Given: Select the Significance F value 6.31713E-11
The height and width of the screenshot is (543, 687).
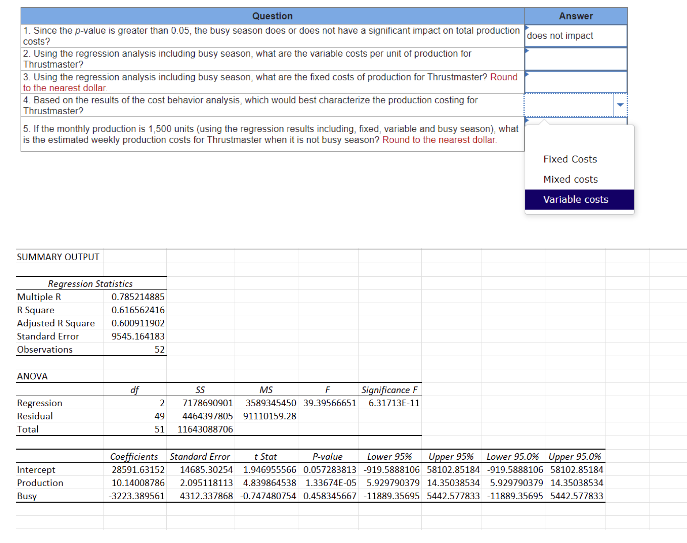Looking at the screenshot, I should tap(393, 403).
